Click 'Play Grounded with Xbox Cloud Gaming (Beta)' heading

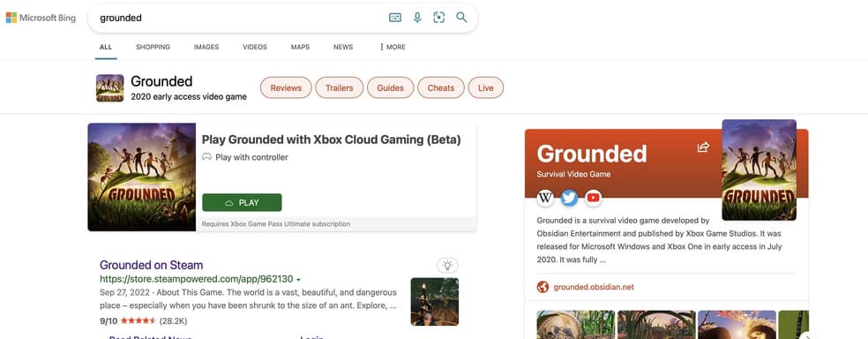click(x=331, y=139)
